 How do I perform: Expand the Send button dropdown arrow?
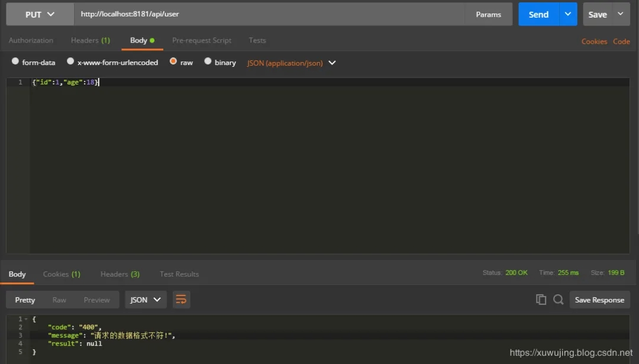click(568, 14)
